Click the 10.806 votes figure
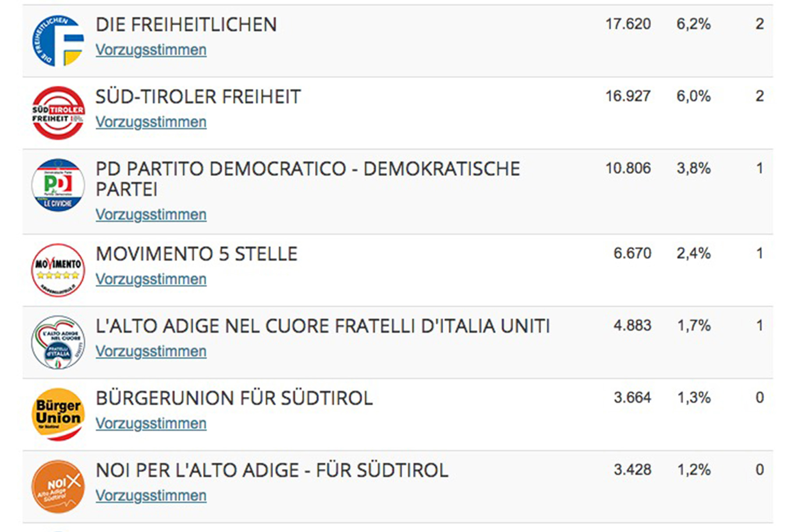The height and width of the screenshot is (532, 798). (628, 168)
